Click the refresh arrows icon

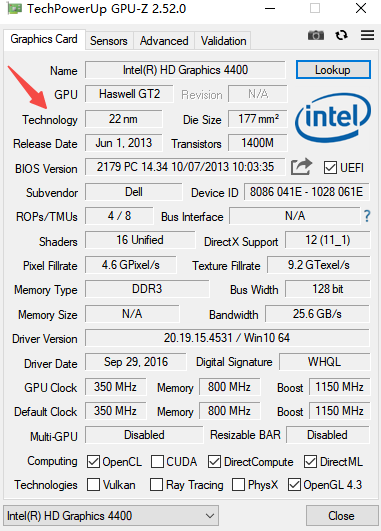[341, 35]
